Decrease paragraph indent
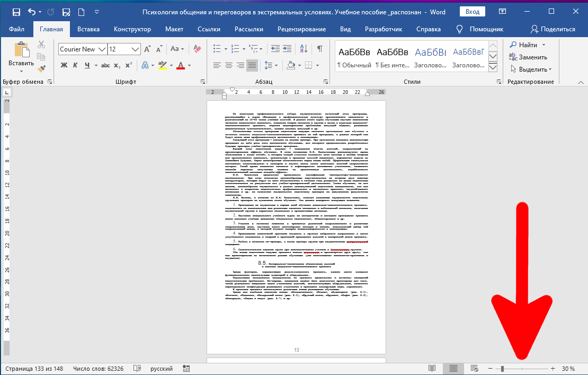The height and width of the screenshot is (375, 588). (x=275, y=48)
